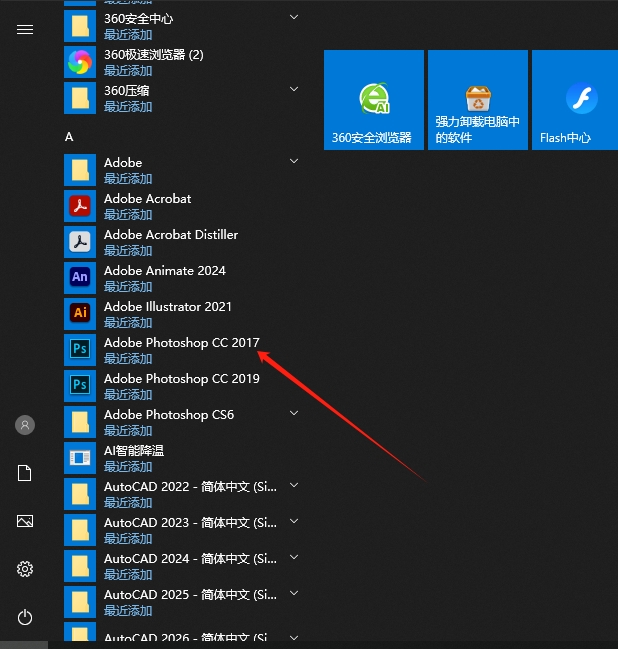The width and height of the screenshot is (618, 649).
Task: Expand AutoCAD 2025 chevron
Action: 294,593
